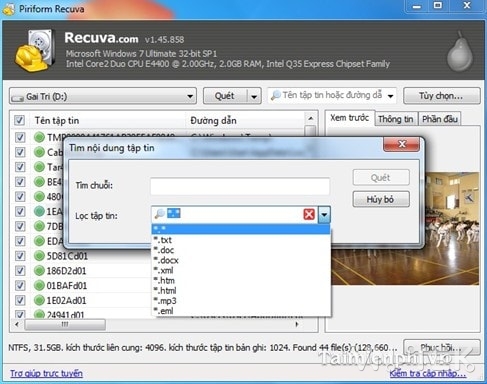Image resolution: width=487 pixels, height=384 pixels.
Task: Toggle checkbox of the EDA row
Action: click(x=20, y=241)
